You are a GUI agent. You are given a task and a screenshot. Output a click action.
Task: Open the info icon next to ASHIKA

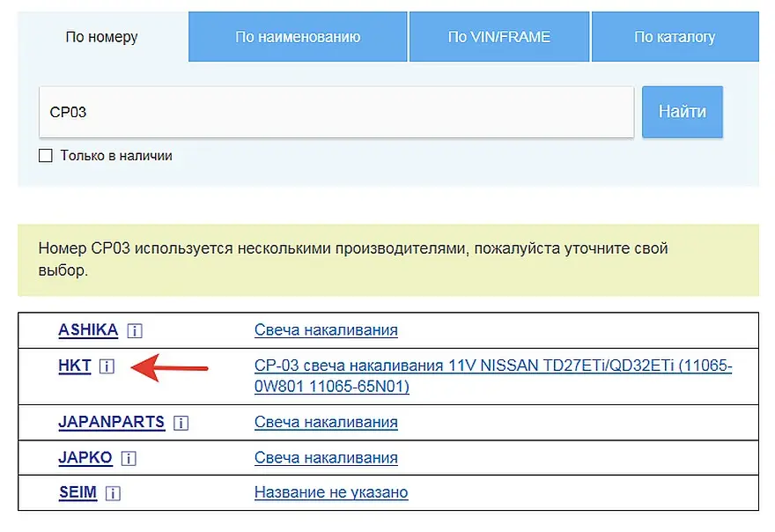click(135, 330)
